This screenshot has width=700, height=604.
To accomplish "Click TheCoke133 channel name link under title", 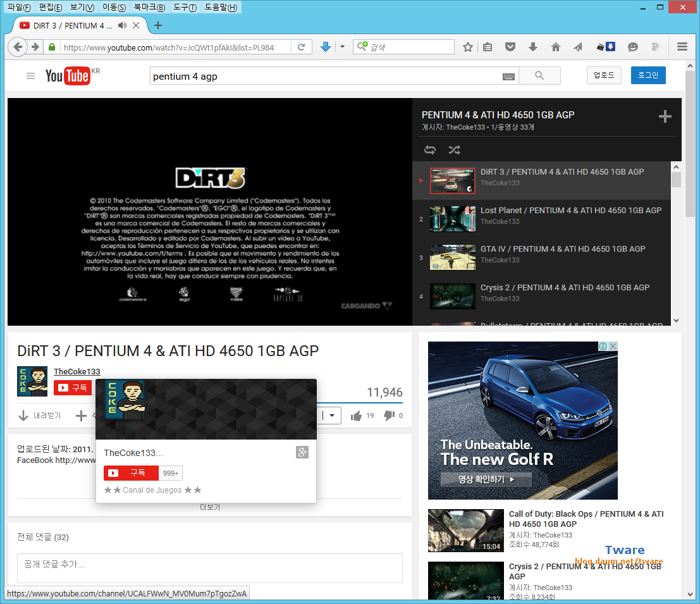I will coord(77,371).
